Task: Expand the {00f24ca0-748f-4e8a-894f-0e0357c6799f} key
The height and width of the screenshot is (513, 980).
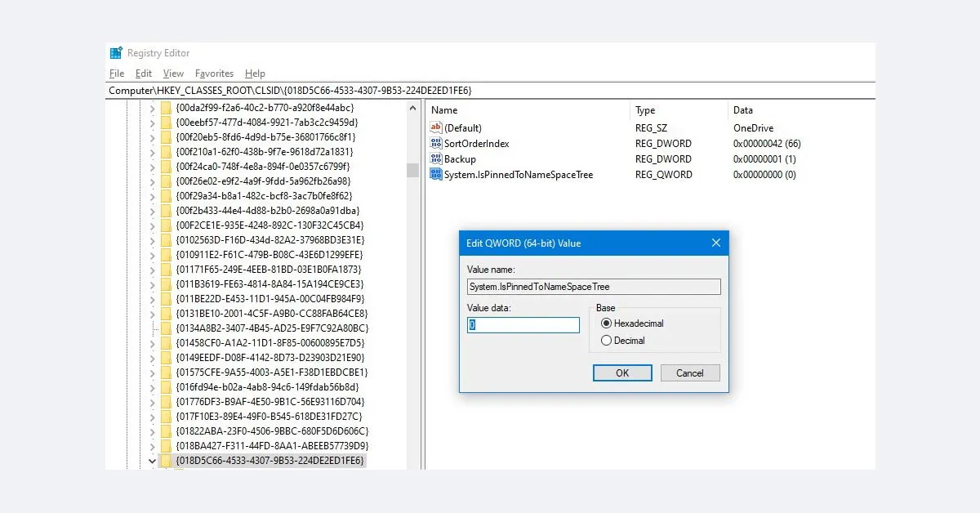Action: pos(152,167)
